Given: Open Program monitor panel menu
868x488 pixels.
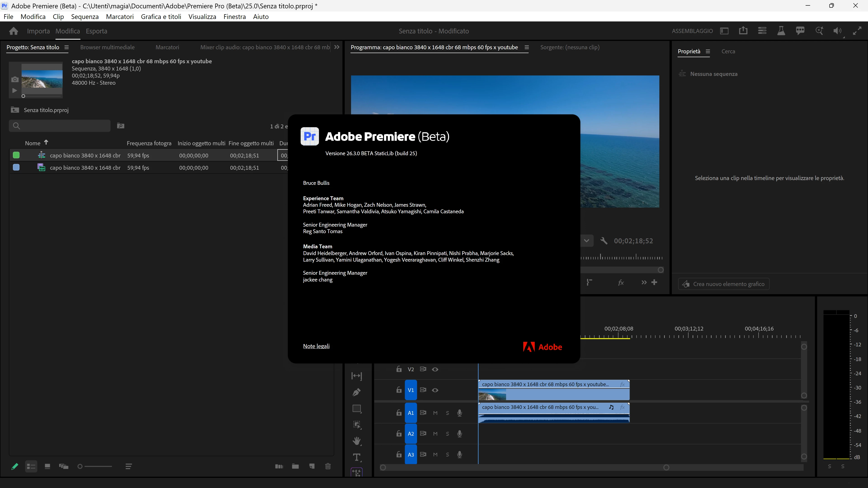Looking at the screenshot, I should coord(527,47).
